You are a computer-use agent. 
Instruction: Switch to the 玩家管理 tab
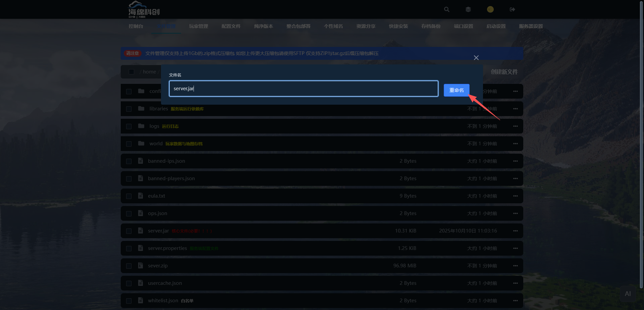pyautogui.click(x=199, y=26)
